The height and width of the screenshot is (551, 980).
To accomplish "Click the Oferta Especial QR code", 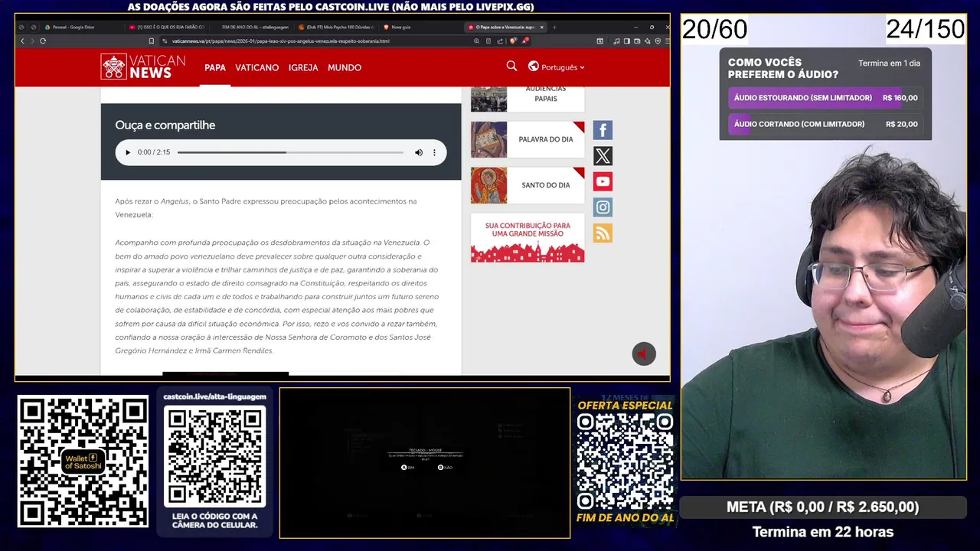I will point(625,461).
